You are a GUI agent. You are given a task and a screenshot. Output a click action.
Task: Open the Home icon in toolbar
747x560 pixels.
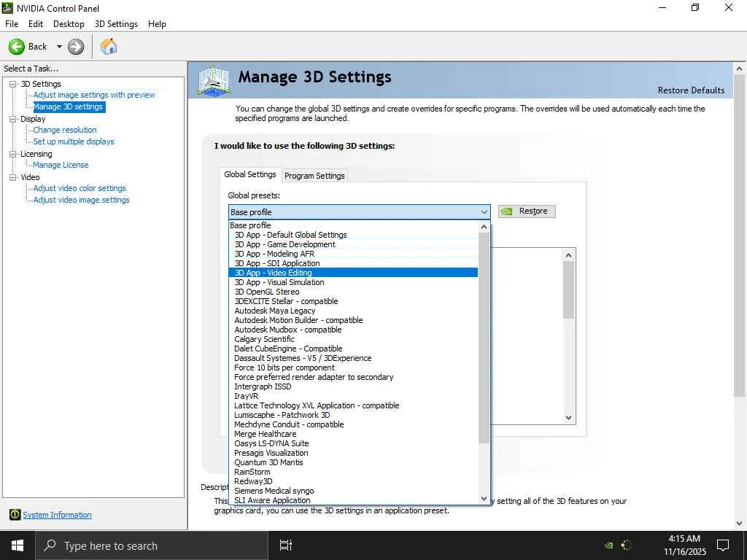click(x=109, y=47)
